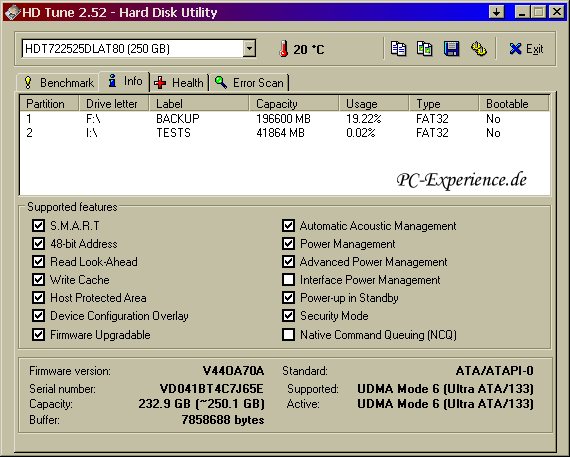Copy info text to clipboard icon
Viewport: 570px width, 457px height.
coord(398,49)
